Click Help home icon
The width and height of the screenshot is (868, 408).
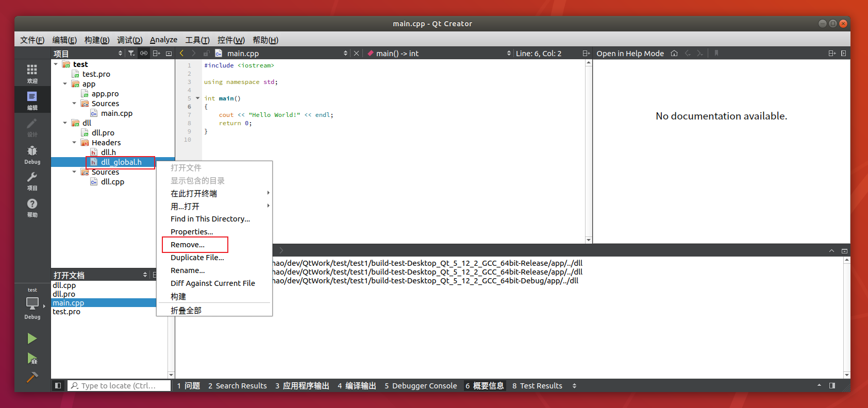coord(674,53)
